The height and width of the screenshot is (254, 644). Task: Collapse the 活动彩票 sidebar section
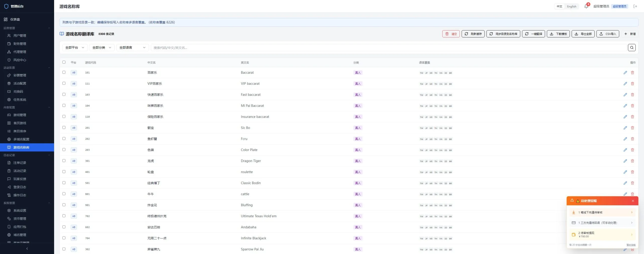pos(27,68)
